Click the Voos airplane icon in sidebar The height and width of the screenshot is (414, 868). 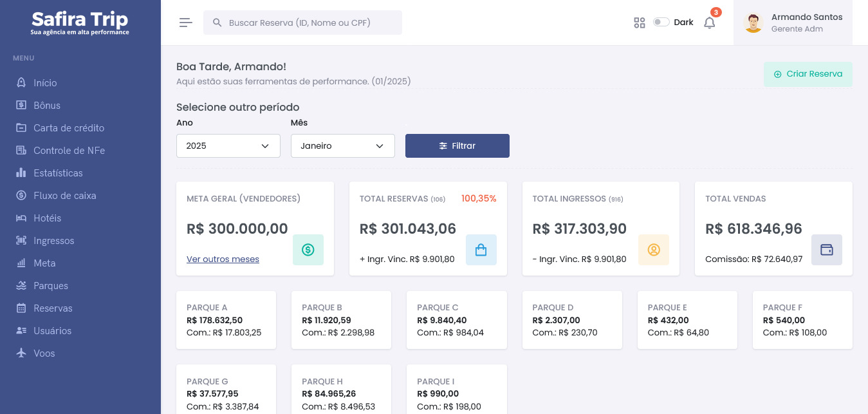tap(21, 353)
